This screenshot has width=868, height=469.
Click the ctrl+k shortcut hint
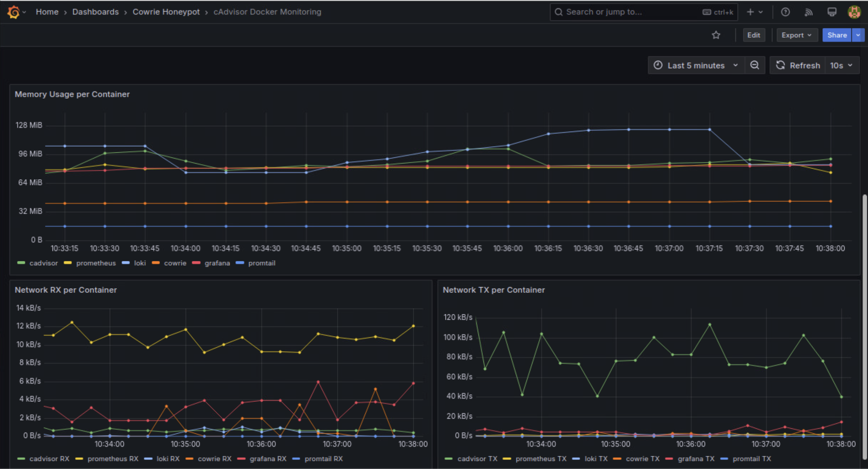(718, 12)
